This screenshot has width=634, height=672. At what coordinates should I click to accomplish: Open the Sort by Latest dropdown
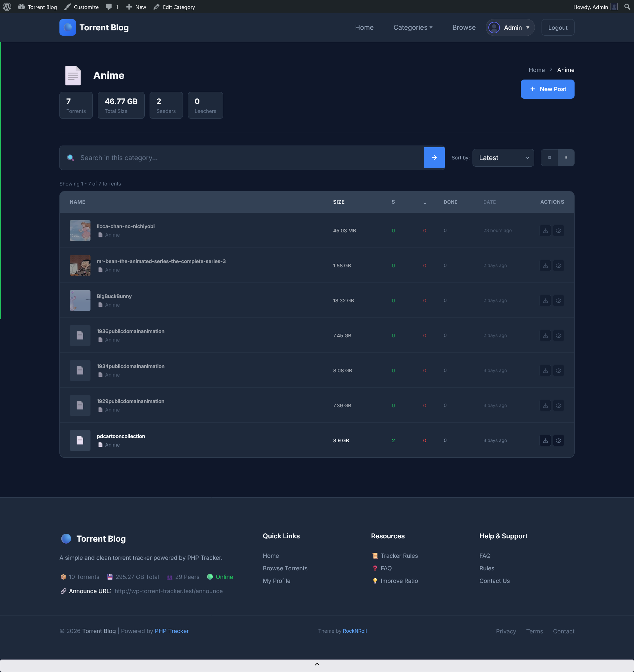pyautogui.click(x=503, y=158)
